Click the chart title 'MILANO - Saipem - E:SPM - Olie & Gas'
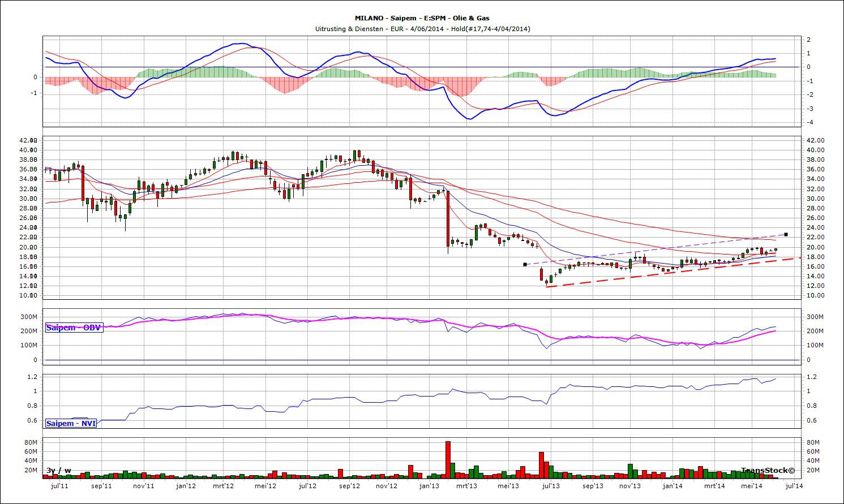This screenshot has width=844, height=504. tap(422, 18)
